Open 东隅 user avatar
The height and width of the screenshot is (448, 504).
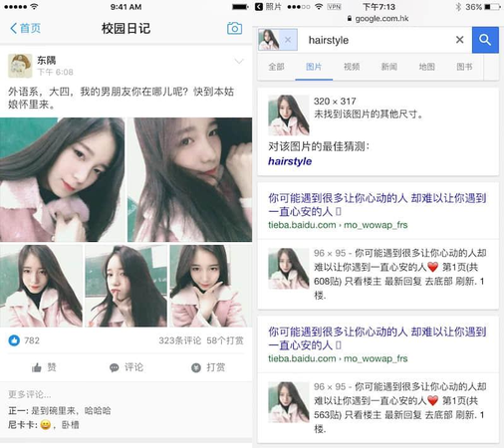coord(20,66)
